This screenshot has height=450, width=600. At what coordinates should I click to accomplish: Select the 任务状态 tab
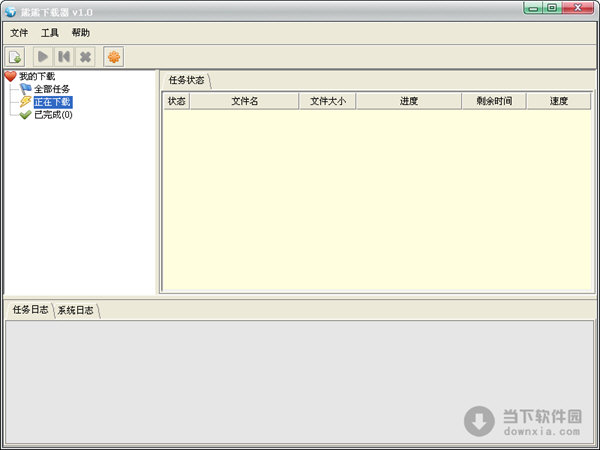point(187,80)
